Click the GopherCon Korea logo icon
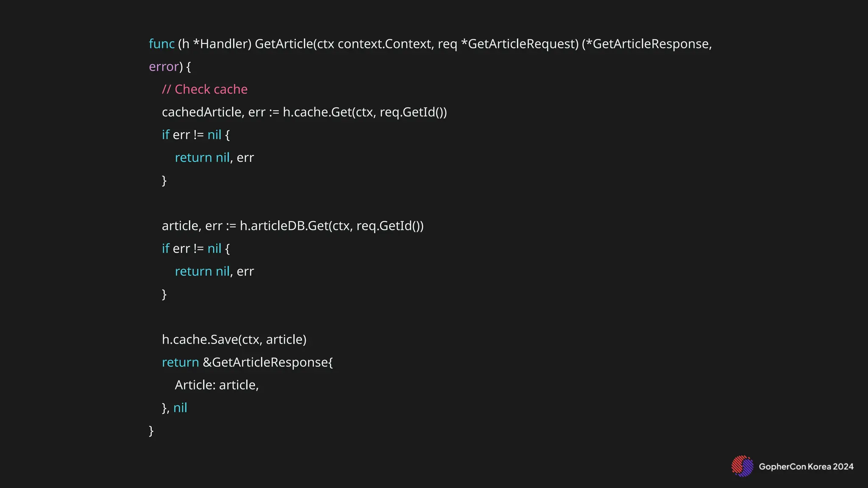The width and height of the screenshot is (868, 488). (x=742, y=466)
